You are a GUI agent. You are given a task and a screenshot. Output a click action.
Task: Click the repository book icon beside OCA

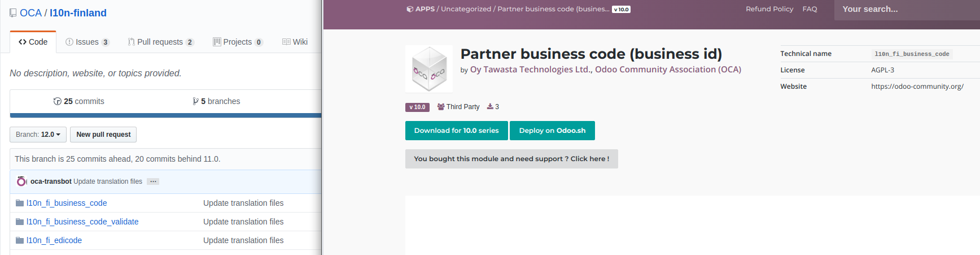(x=13, y=13)
